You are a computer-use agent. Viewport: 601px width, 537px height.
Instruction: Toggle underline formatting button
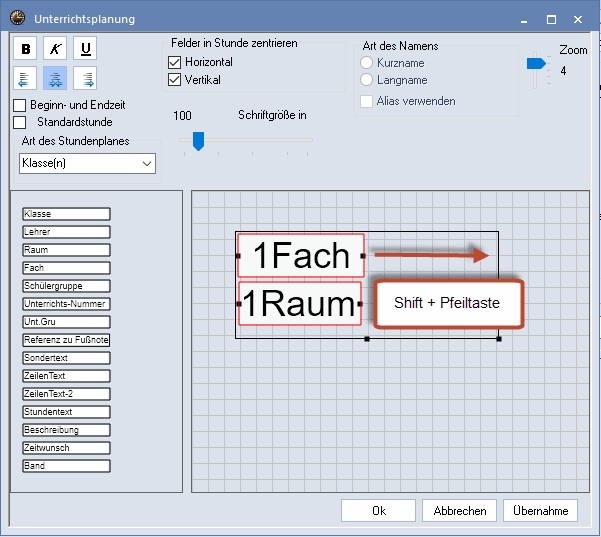click(x=85, y=49)
